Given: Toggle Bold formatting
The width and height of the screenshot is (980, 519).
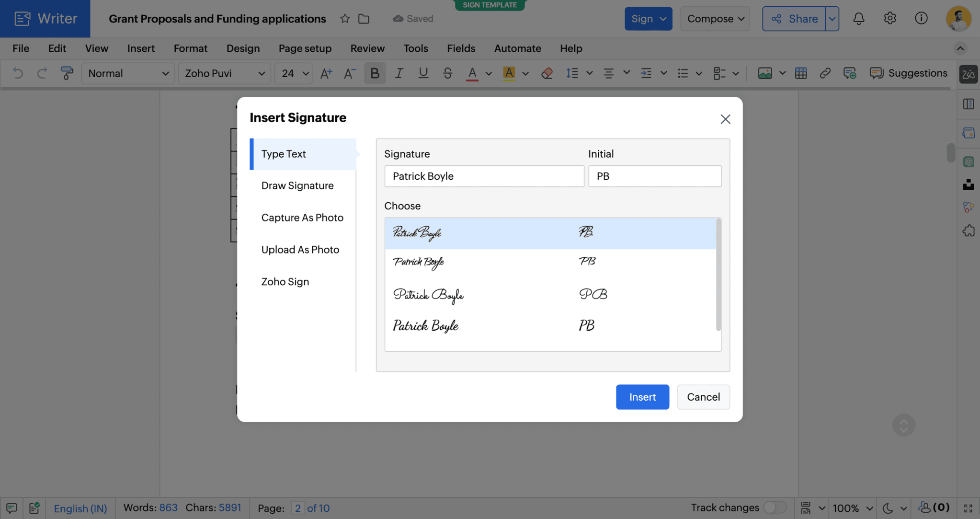Looking at the screenshot, I should (375, 73).
